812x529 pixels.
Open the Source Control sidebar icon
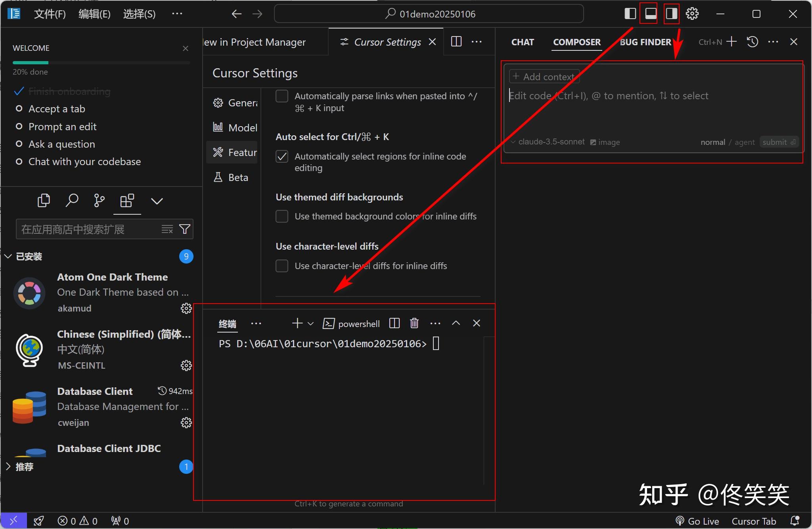(99, 201)
